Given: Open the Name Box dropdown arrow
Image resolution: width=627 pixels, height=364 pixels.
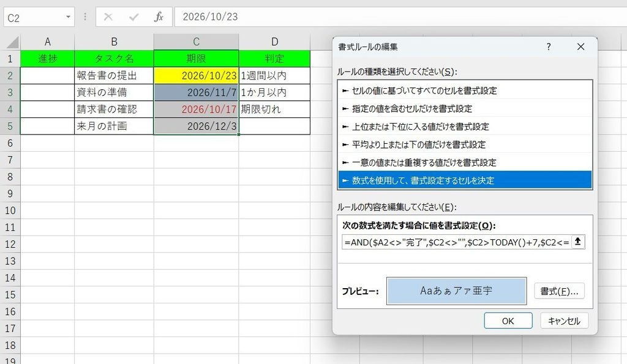Looking at the screenshot, I should pyautogui.click(x=68, y=17).
